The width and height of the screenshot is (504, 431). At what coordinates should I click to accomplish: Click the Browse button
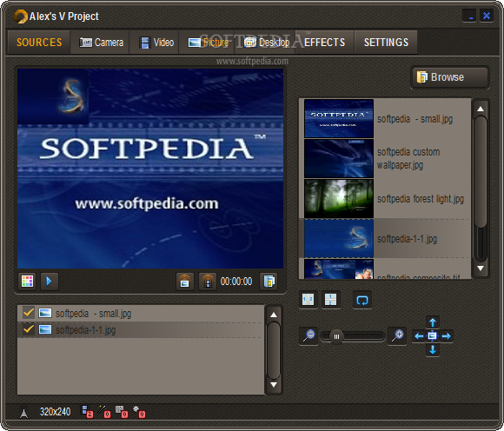(x=450, y=77)
